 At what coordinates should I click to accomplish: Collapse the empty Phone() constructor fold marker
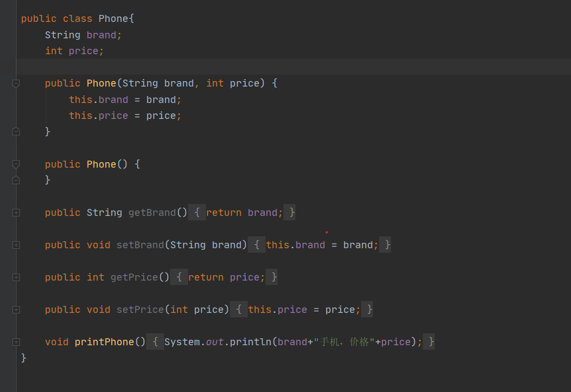coord(16,164)
